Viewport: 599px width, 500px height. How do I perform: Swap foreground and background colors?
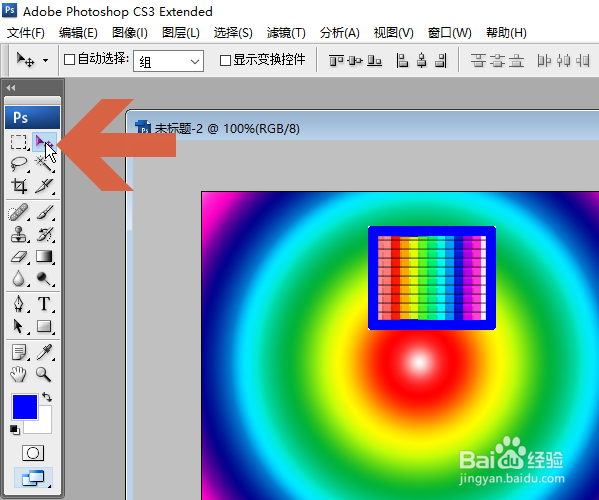click(47, 397)
